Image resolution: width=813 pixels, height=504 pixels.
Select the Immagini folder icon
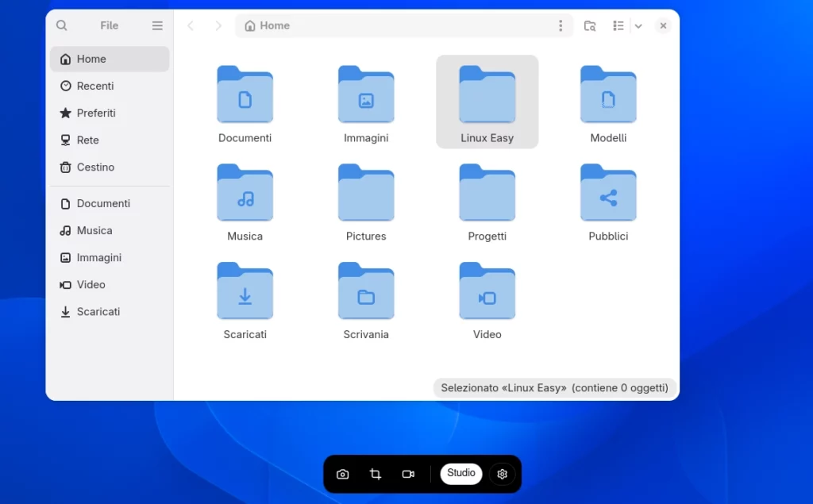point(366,94)
